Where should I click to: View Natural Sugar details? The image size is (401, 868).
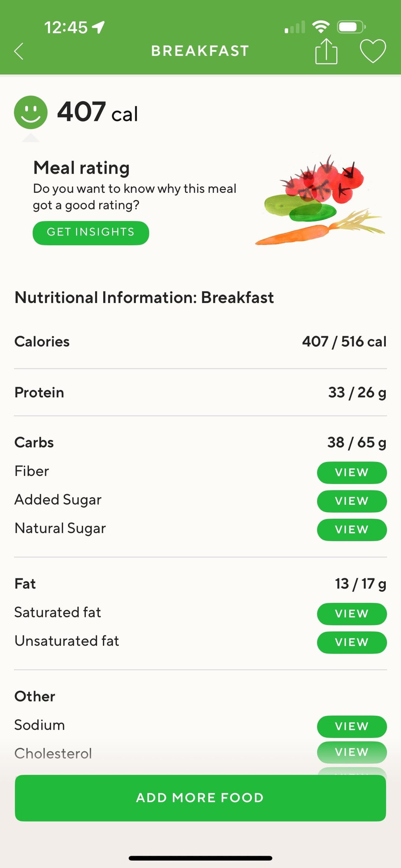pos(351,529)
